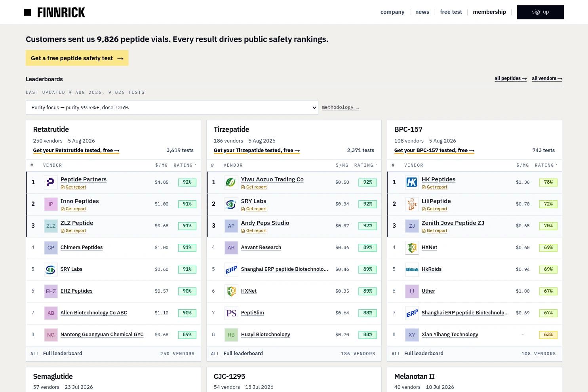Click the sign up button
The height and width of the screenshot is (392, 588).
[540, 12]
